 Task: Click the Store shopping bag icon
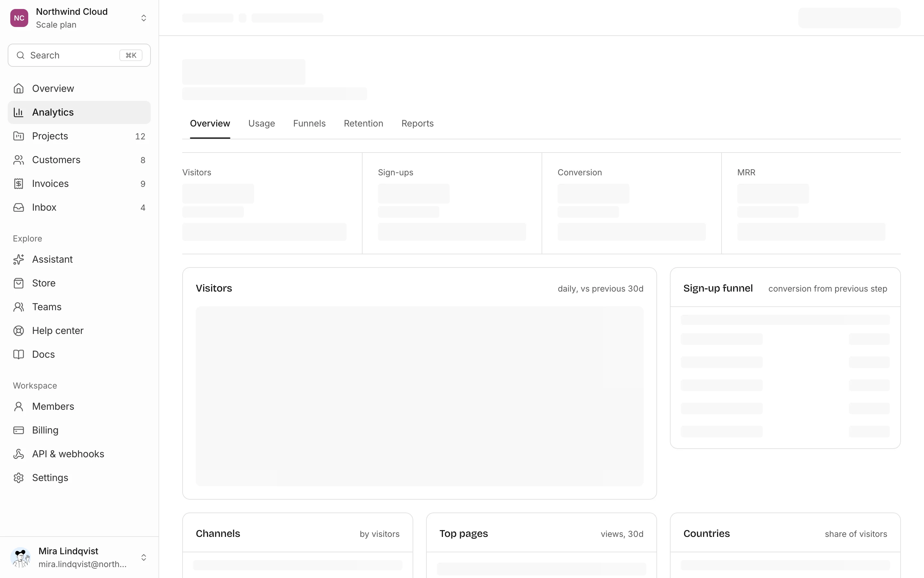point(18,283)
